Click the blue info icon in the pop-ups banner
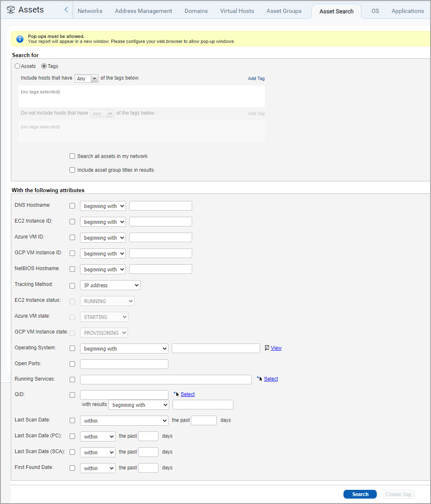 pyautogui.click(x=20, y=39)
